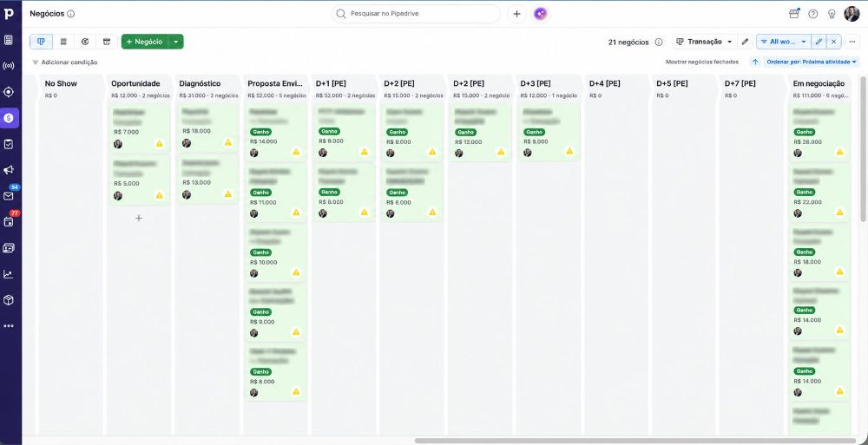The height and width of the screenshot is (445, 868).
Task: Click the D+4 [PE] stage header
Action: tap(604, 83)
